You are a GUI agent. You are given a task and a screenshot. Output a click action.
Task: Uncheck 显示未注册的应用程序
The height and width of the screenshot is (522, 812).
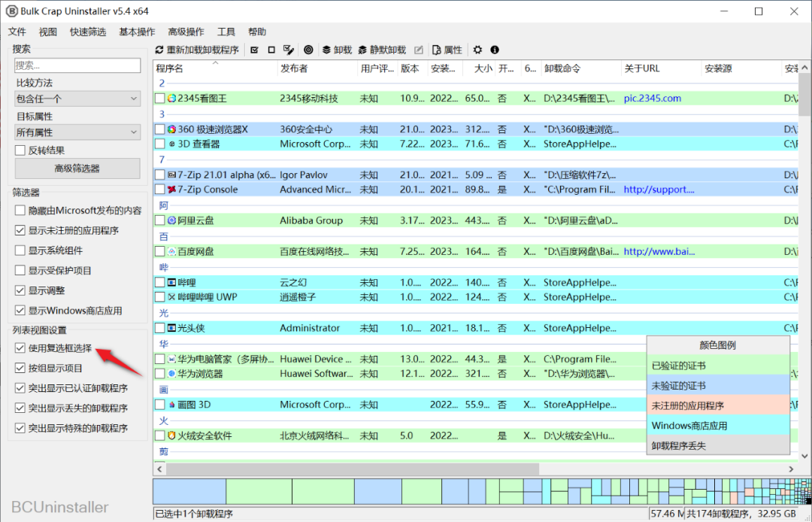pos(20,230)
